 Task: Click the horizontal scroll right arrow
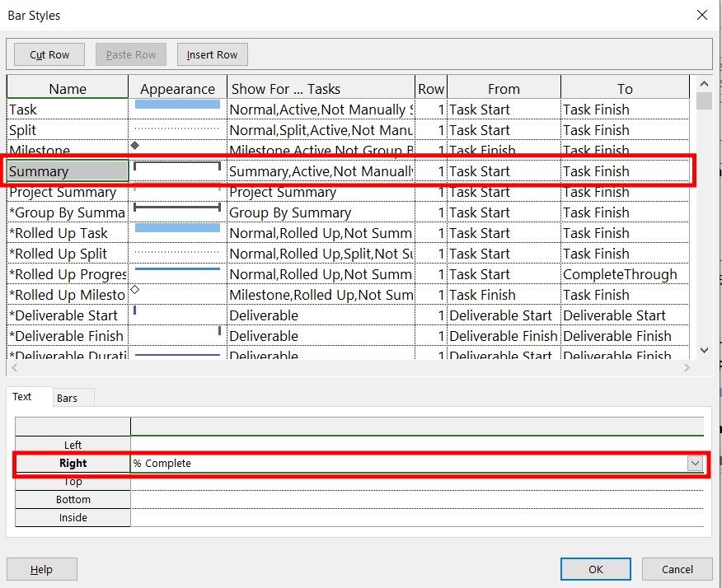click(687, 367)
